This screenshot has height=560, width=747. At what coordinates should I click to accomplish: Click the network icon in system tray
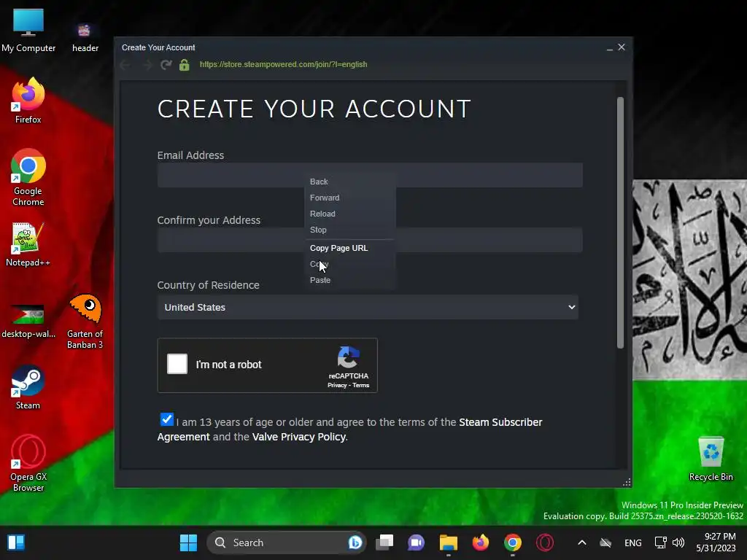660,542
